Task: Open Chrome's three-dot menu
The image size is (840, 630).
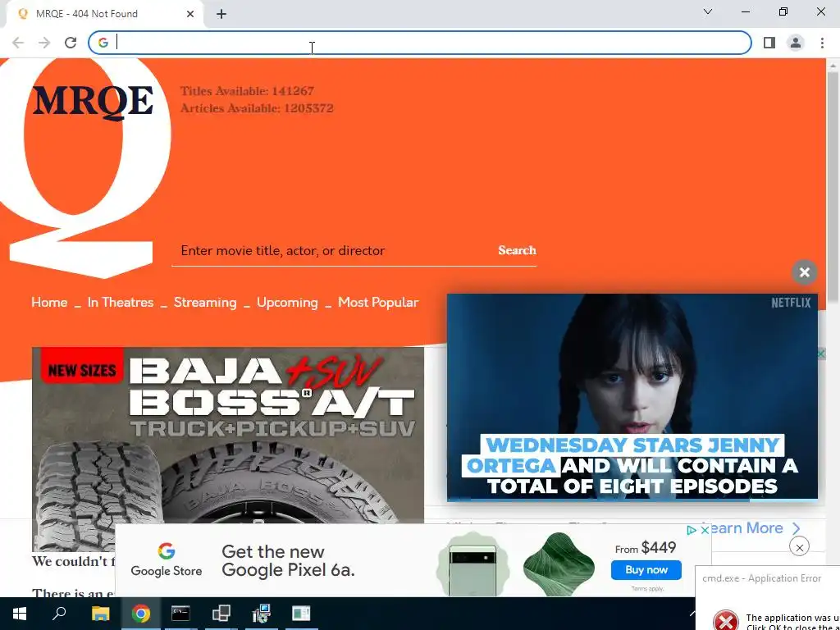Action: (822, 43)
